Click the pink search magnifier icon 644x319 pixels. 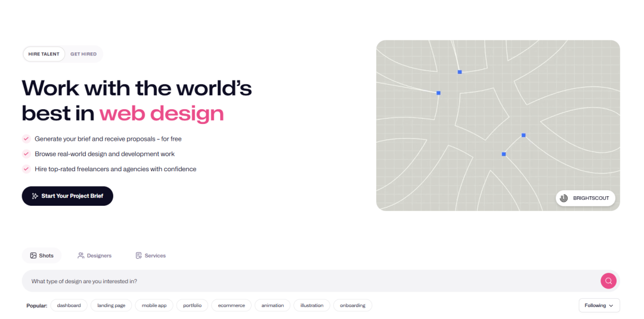608,281
